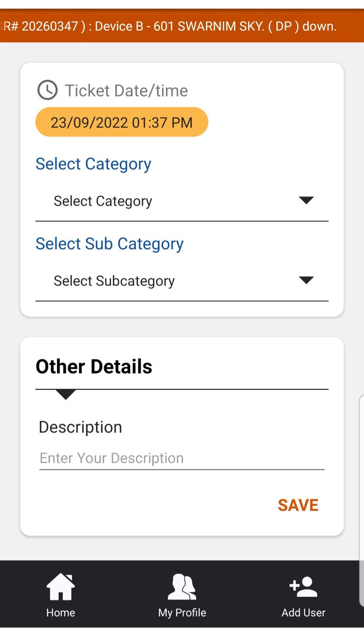Screen dimensions: 364x628
Task: Open the Home icon in bottom bar
Action: tap(61, 587)
